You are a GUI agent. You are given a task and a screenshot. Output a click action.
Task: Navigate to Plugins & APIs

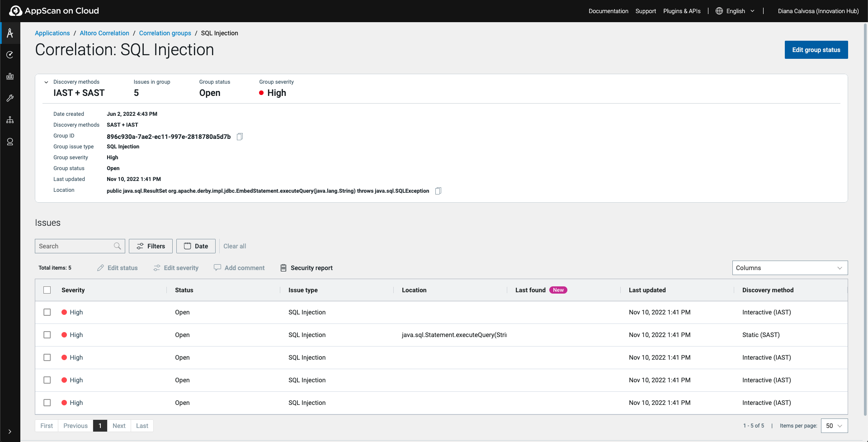point(682,10)
